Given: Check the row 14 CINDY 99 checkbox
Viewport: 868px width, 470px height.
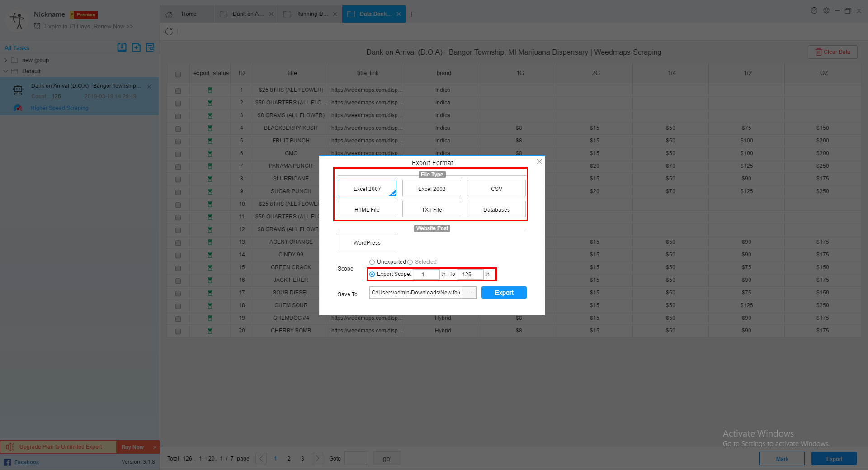Looking at the screenshot, I should [178, 256].
